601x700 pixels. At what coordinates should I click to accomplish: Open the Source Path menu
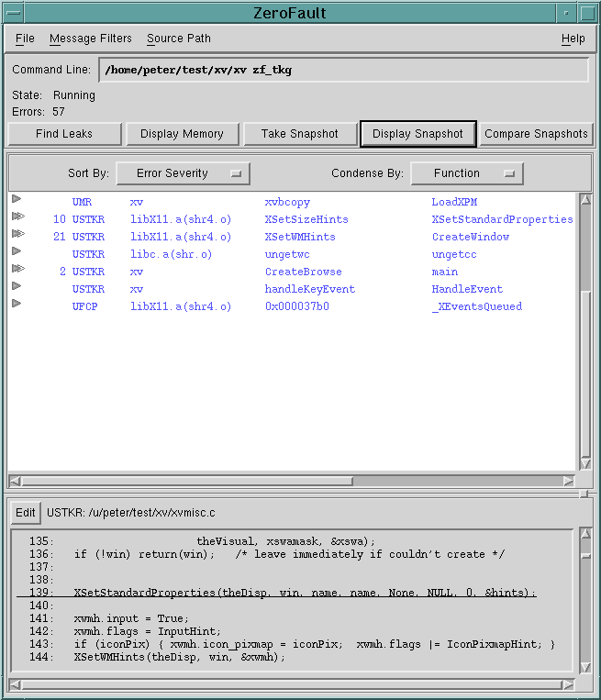coord(178,39)
